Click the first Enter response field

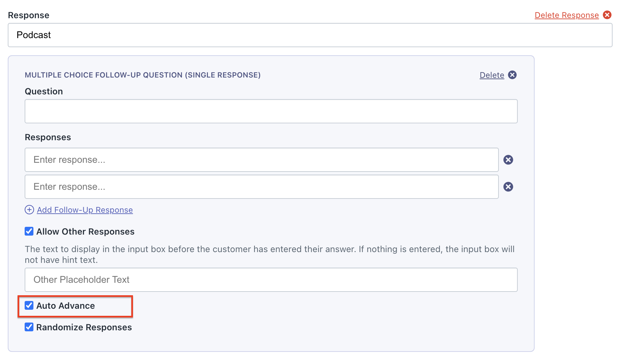coord(262,160)
